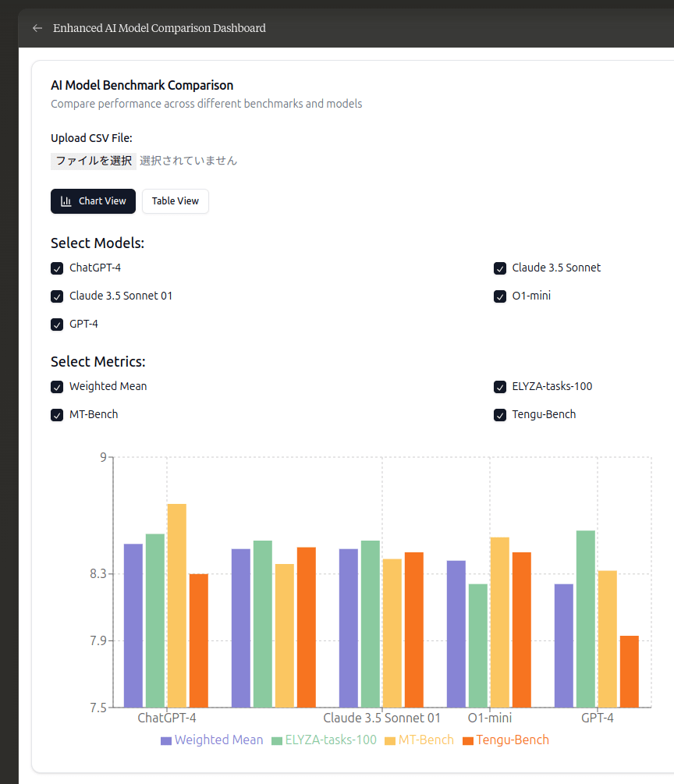Click the purple Weighted Mean bar for GPT-4
This screenshot has width=674, height=784.
pos(564,645)
